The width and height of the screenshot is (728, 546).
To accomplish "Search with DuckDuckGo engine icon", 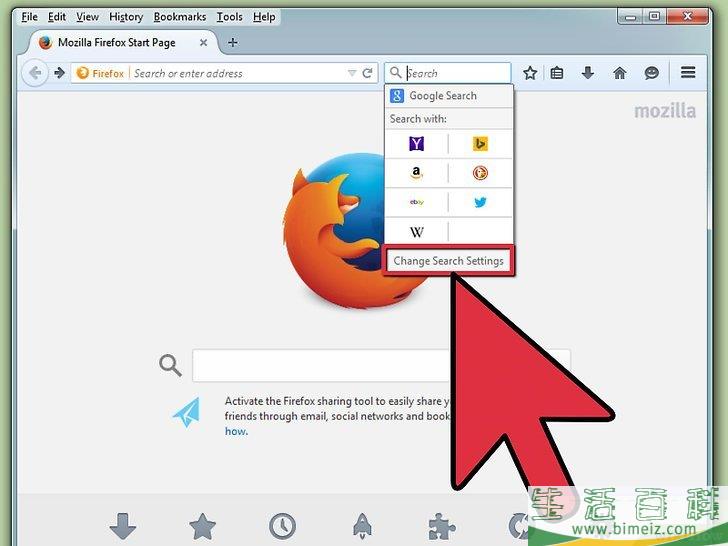I will (480, 173).
